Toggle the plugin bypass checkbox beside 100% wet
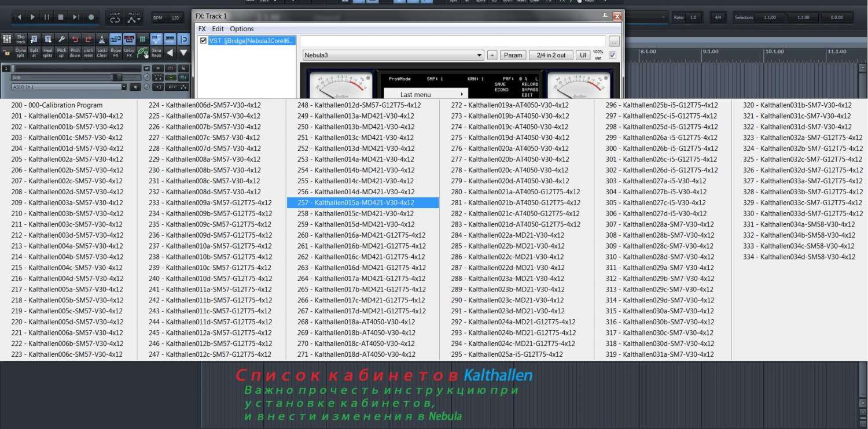 tap(613, 55)
